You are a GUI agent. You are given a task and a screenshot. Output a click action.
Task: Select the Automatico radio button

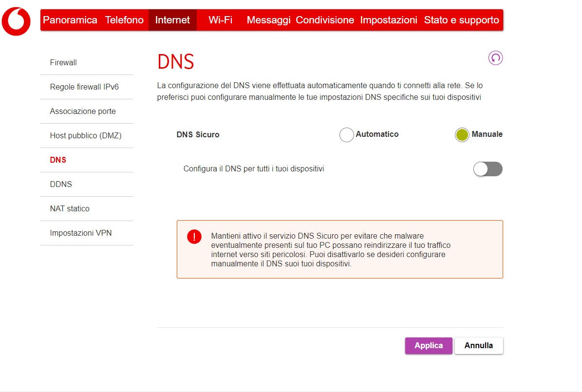346,135
